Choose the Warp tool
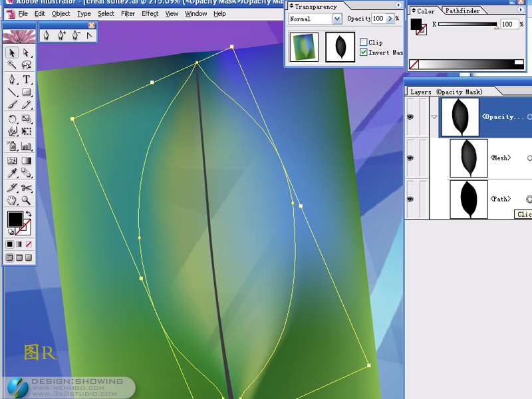This screenshot has height=399, width=532. pos(12,131)
